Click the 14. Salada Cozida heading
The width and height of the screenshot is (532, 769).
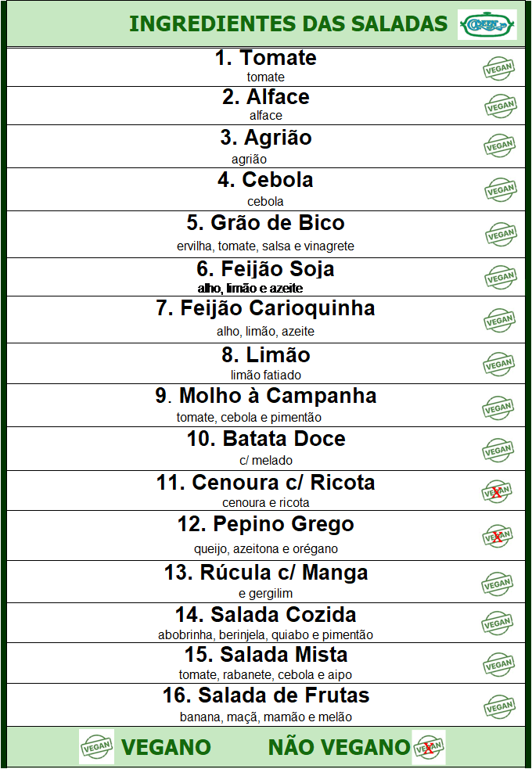266,615
